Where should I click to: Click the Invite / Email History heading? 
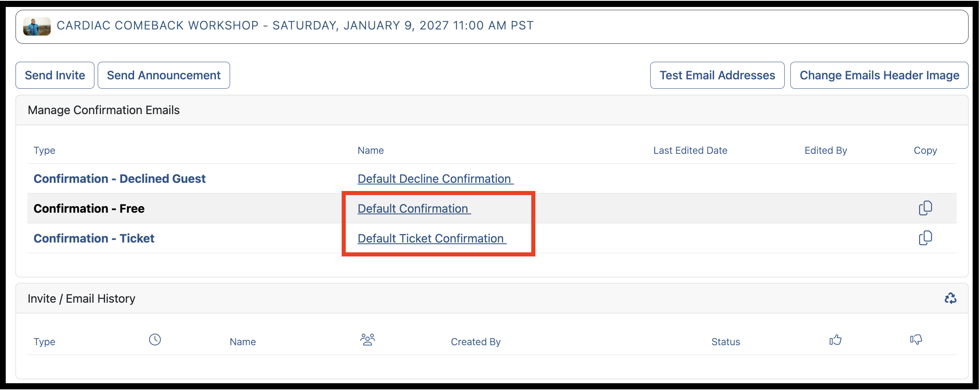coord(81,299)
